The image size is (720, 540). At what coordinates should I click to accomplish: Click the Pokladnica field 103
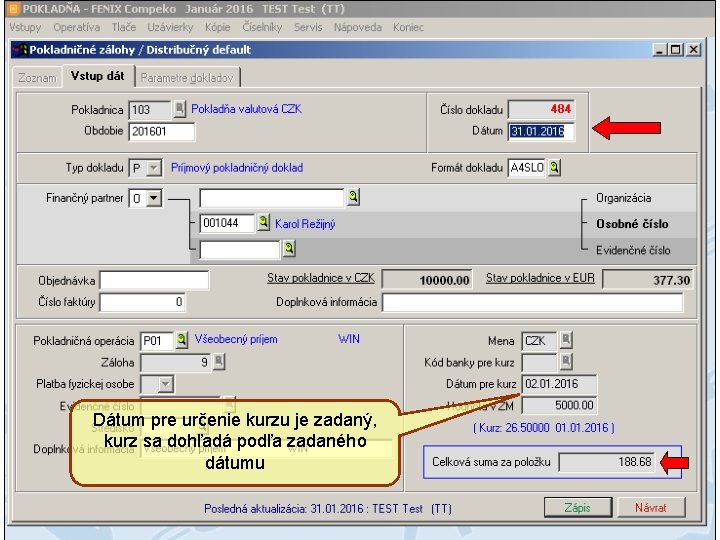[x=150, y=110]
